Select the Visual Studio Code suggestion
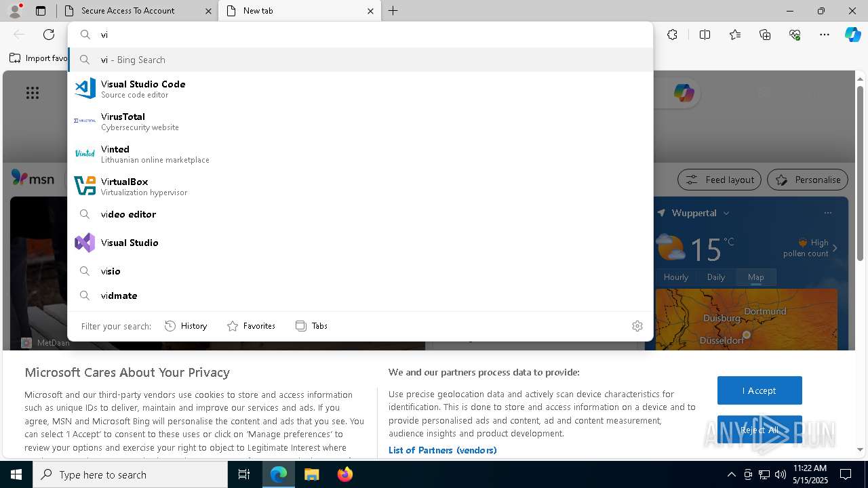 coord(360,88)
